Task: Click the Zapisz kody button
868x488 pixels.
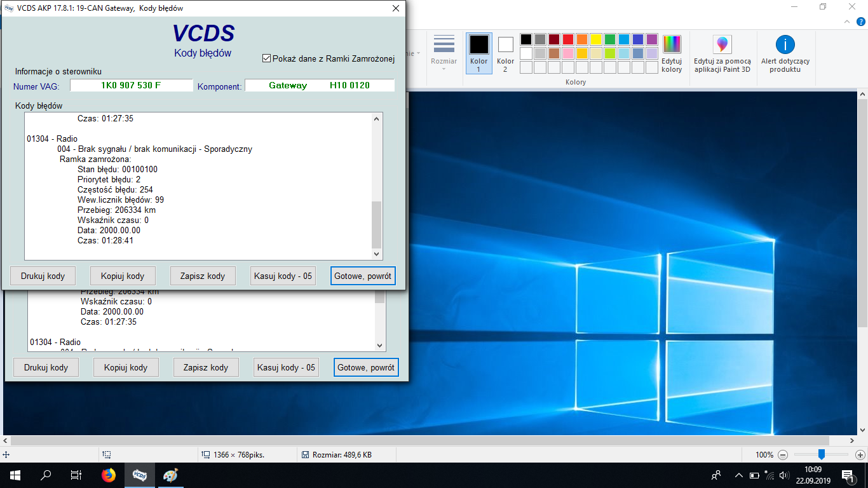Action: coord(203,276)
